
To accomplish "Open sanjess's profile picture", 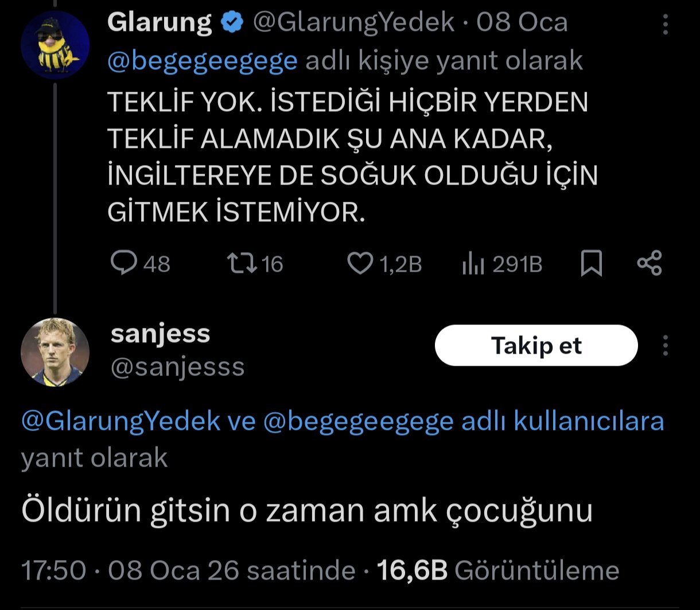I will click(x=55, y=351).
